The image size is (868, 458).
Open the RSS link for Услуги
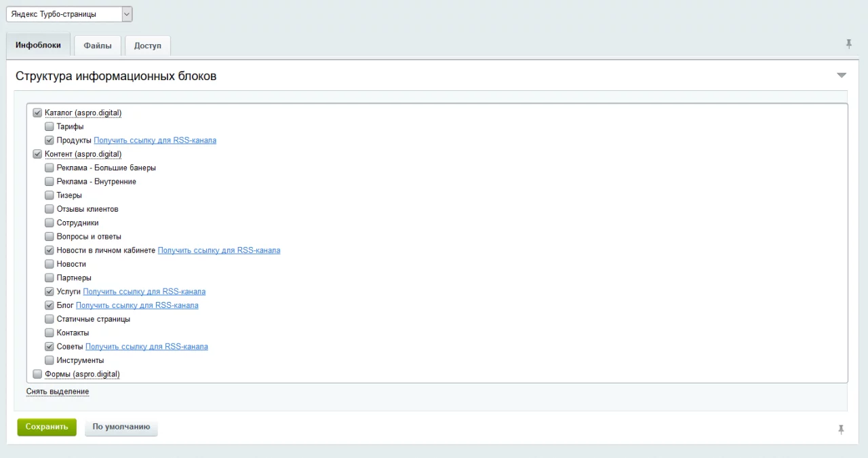144,292
